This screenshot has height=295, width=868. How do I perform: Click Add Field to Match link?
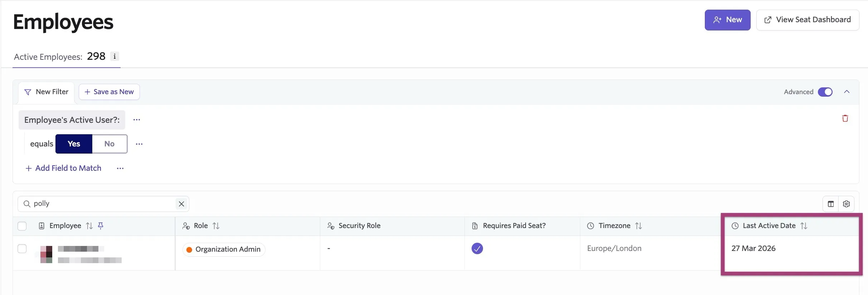(64, 168)
